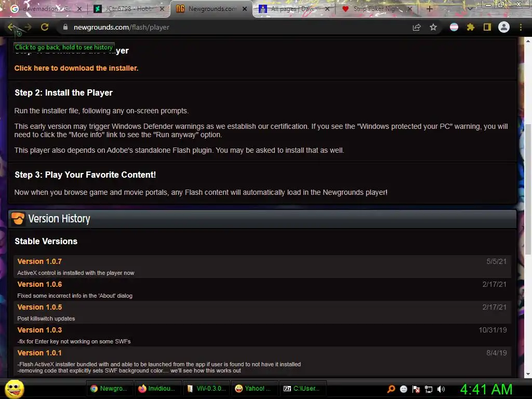
Task: Click the striped circle extension icon
Action: click(x=454, y=27)
